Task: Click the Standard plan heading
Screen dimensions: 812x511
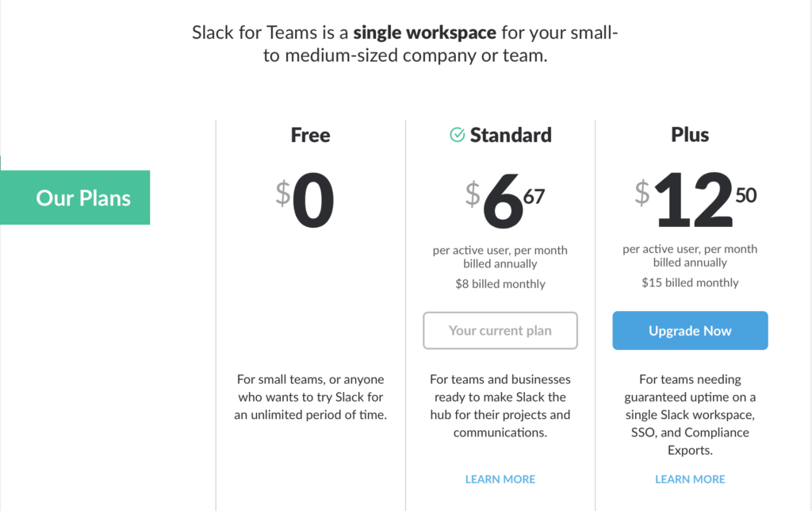Action: pyautogui.click(x=511, y=135)
